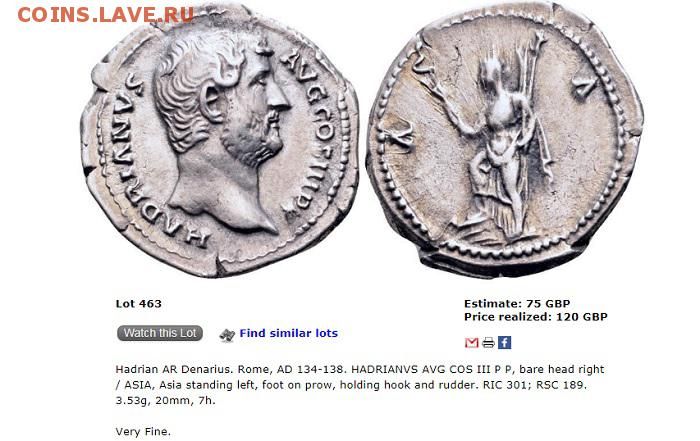The image size is (700, 441).
Task: Click the RIC 301; RSC 189 reference
Action: point(534,385)
